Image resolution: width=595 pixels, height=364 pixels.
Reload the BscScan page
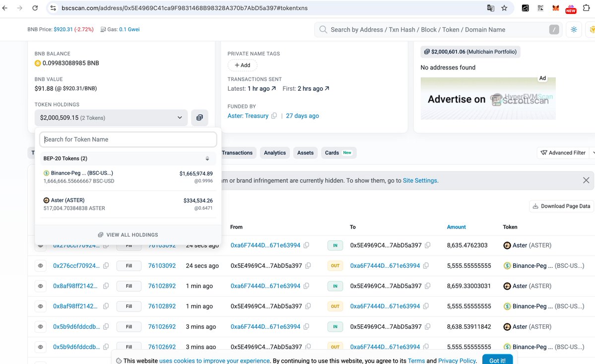click(35, 8)
